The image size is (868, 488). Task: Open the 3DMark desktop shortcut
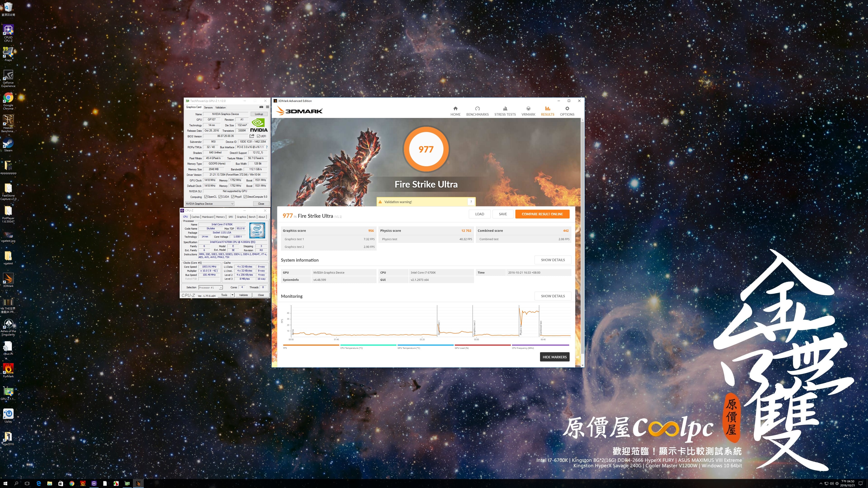tap(8, 280)
